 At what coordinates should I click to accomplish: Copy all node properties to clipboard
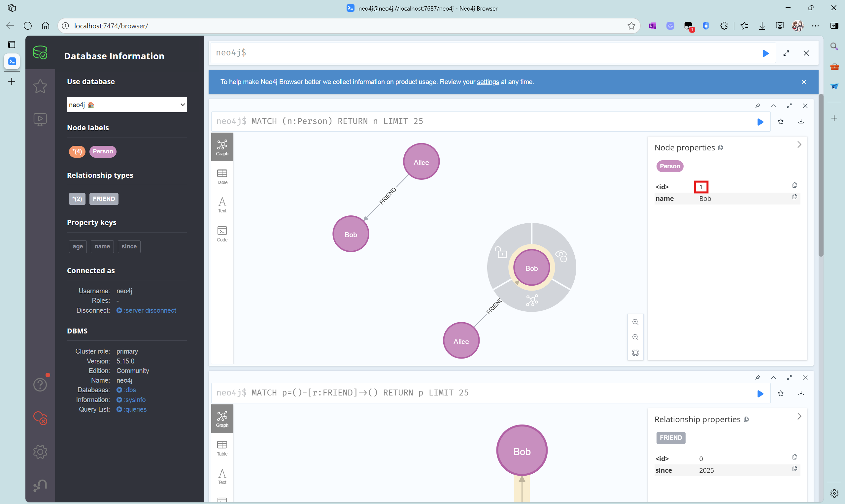click(x=721, y=148)
